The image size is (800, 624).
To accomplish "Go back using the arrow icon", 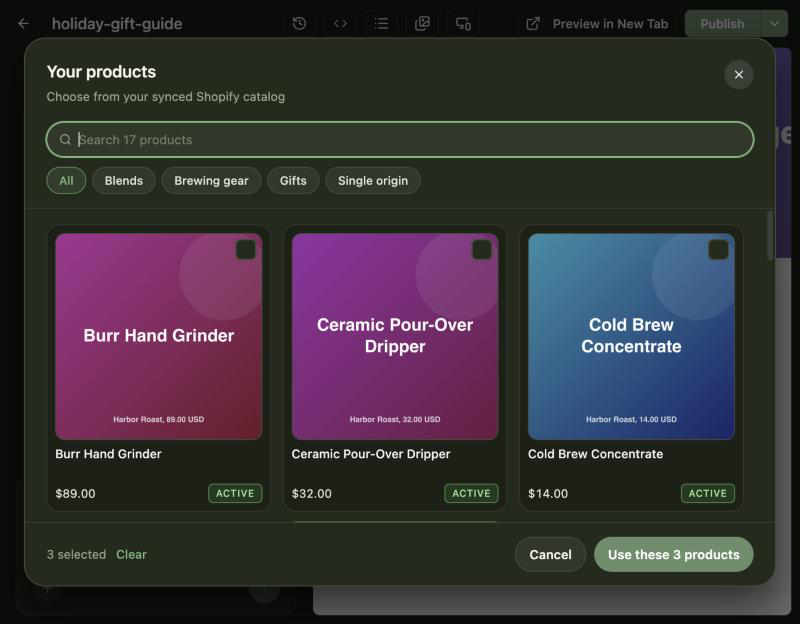I will click(x=23, y=23).
